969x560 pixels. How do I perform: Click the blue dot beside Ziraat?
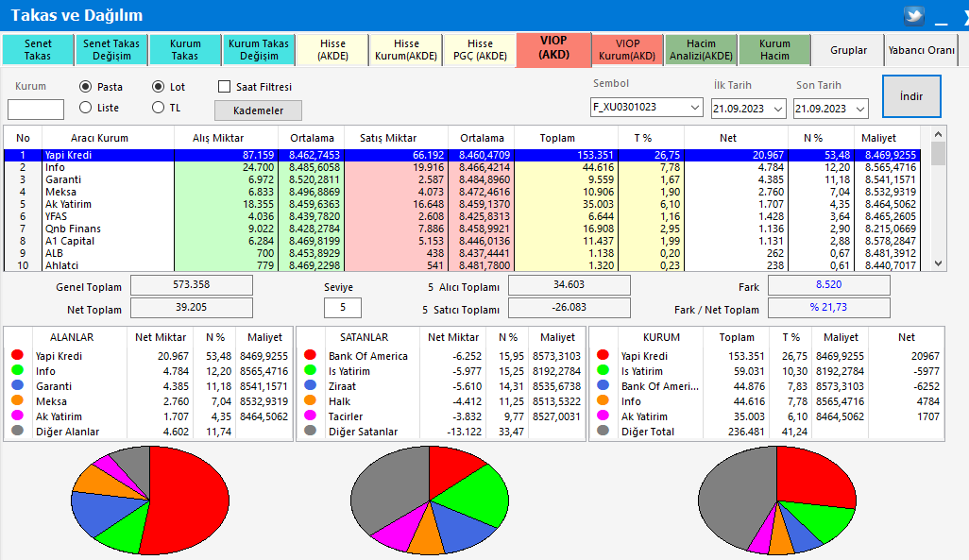pyautogui.click(x=310, y=385)
